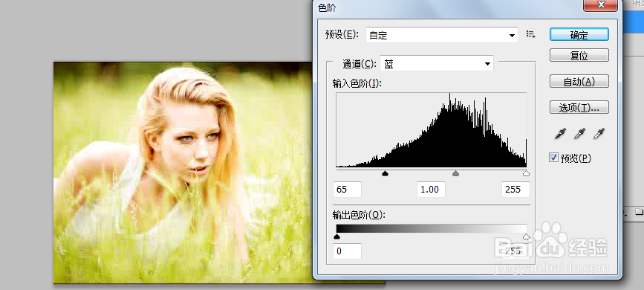The image size is (644, 290).
Task: Click the 复位 reset button
Action: (x=579, y=56)
